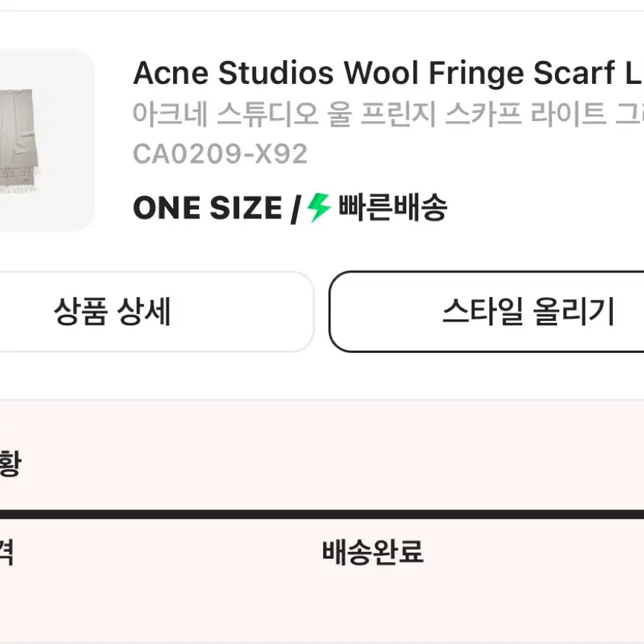Click the slash separator after ONE SIZE
The height and width of the screenshot is (644, 644).
tap(296, 209)
